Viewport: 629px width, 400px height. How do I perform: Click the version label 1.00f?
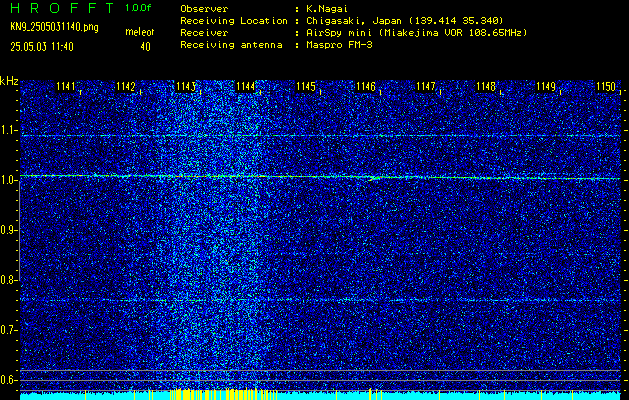click(x=138, y=8)
